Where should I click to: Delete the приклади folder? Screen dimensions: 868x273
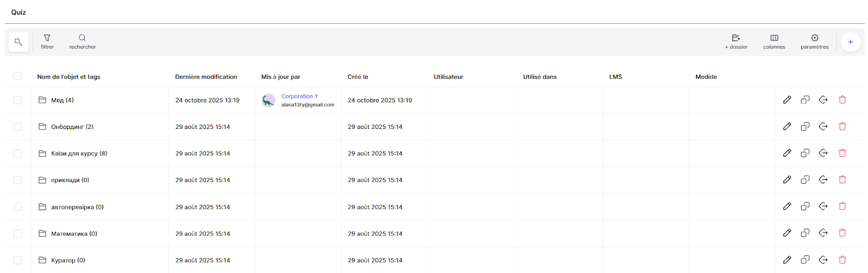click(x=843, y=179)
